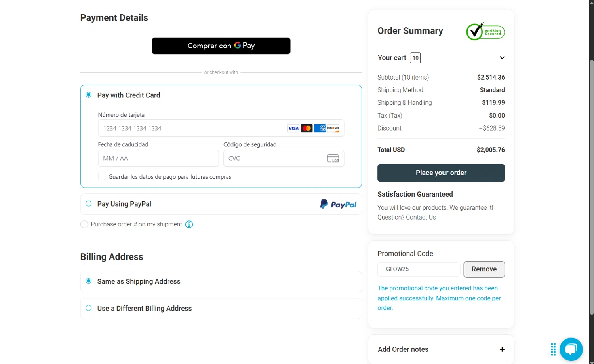Choose Use a Different Billing Address
Image resolution: width=594 pixels, height=364 pixels.
tap(89, 308)
